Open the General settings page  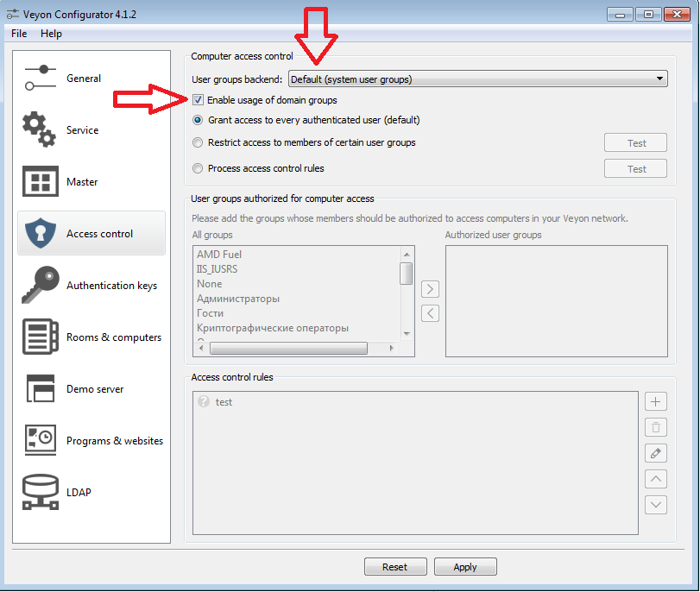tap(84, 78)
